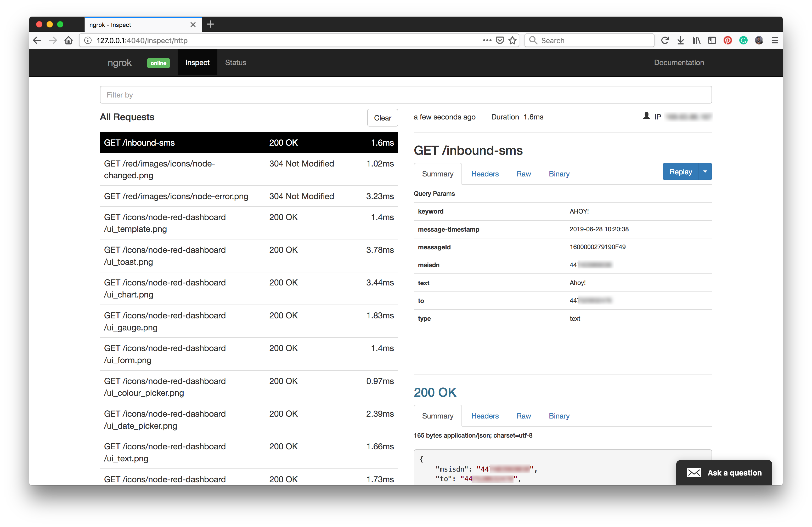Viewport: 812px width, 527px height.
Task: Open page actions three-dots menu
Action: [487, 41]
